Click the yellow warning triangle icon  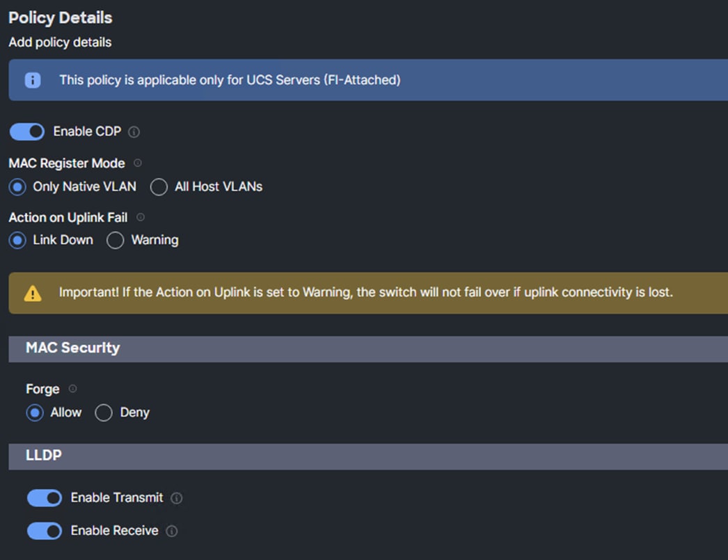pos(33,293)
